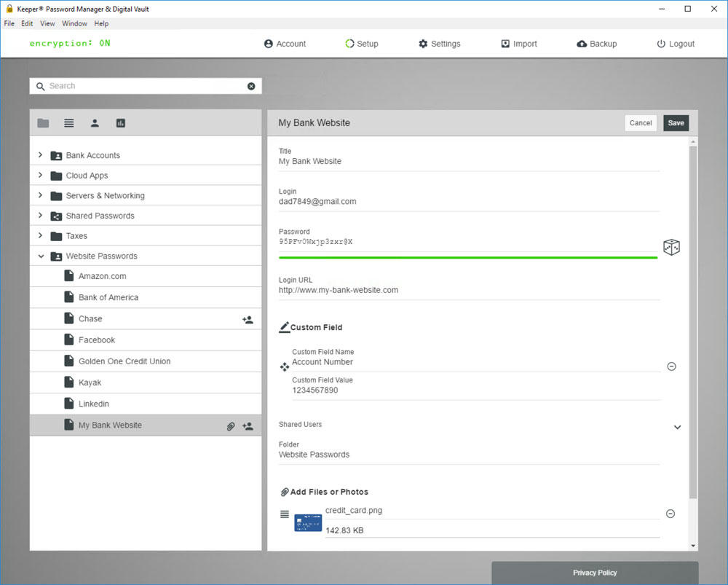728x585 pixels.
Task: Click the Custom Field Value 1234567890
Action: 476,390
